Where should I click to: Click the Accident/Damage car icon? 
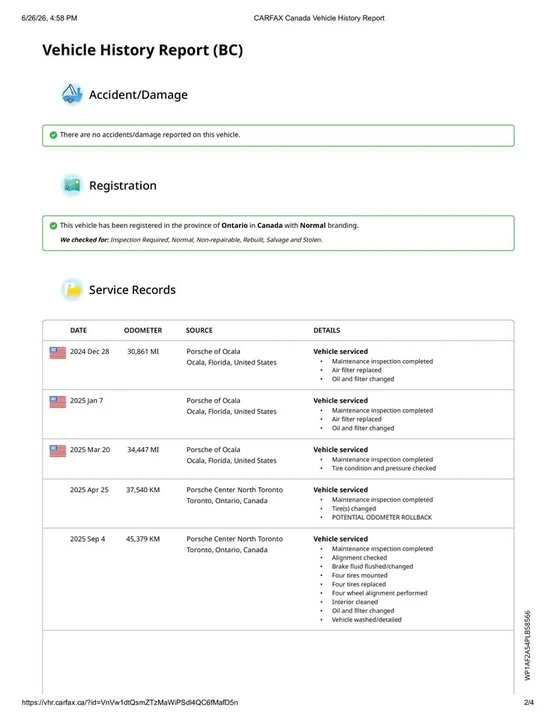click(72, 94)
